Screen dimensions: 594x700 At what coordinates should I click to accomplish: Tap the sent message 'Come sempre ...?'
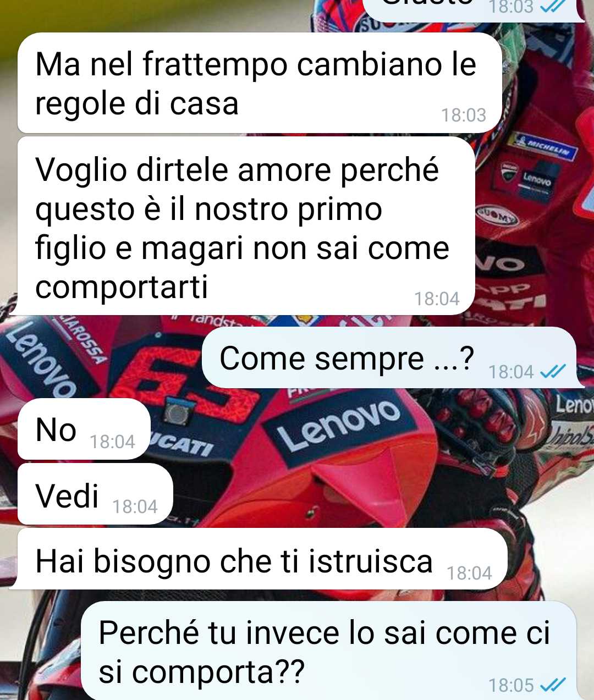389,358
